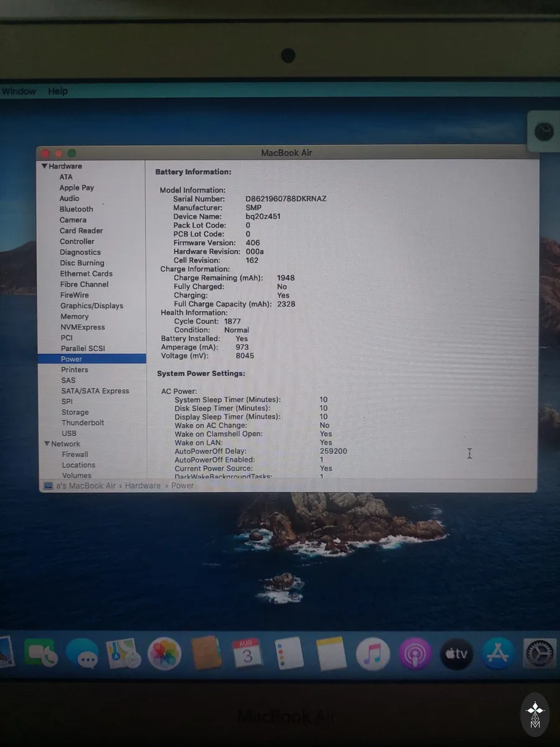The width and height of the screenshot is (560, 747).
Task: Open the Music app in the dock
Action: click(373, 654)
